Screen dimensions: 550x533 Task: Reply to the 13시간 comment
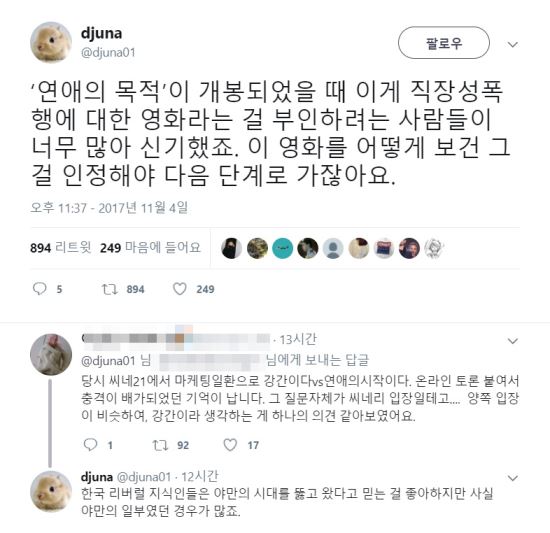point(90,445)
